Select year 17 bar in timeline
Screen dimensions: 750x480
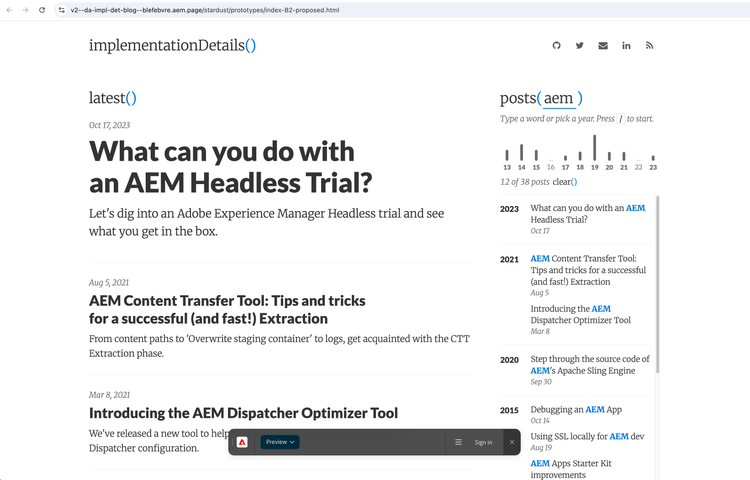tap(565, 158)
